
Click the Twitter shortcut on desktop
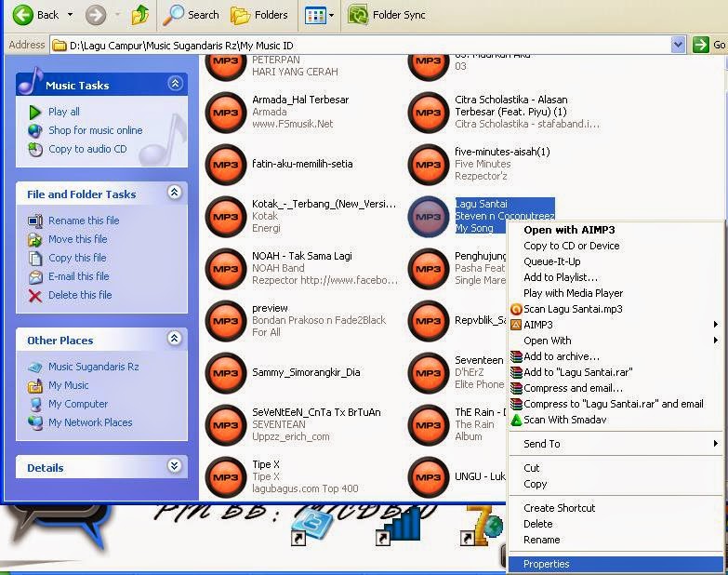click(311, 526)
